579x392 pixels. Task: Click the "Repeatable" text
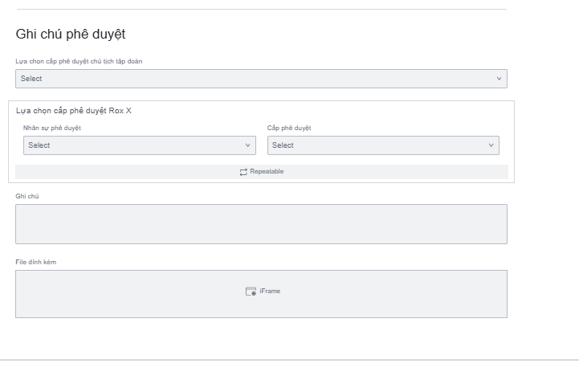(x=267, y=172)
